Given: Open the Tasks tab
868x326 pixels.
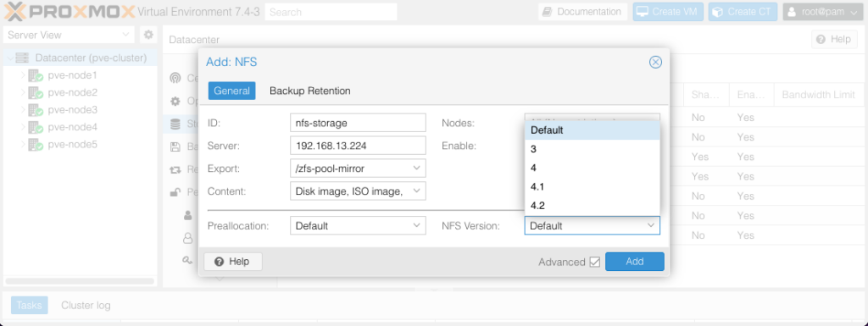Looking at the screenshot, I should coord(30,305).
